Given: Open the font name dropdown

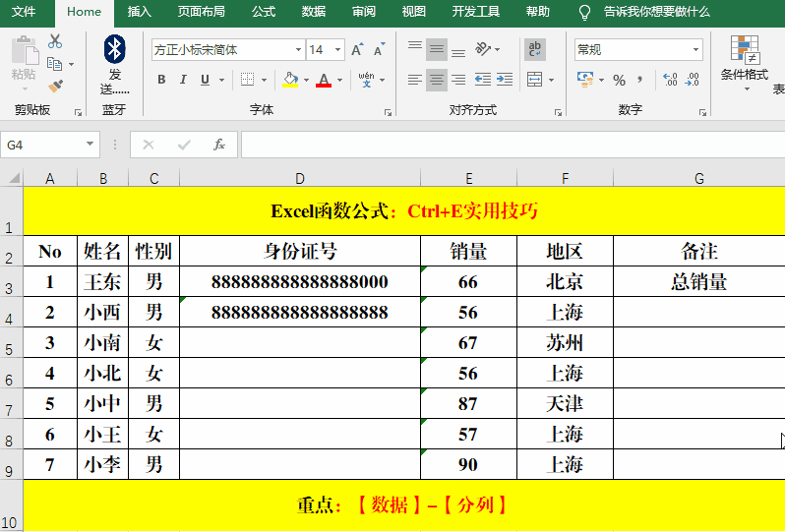Looking at the screenshot, I should pos(298,49).
